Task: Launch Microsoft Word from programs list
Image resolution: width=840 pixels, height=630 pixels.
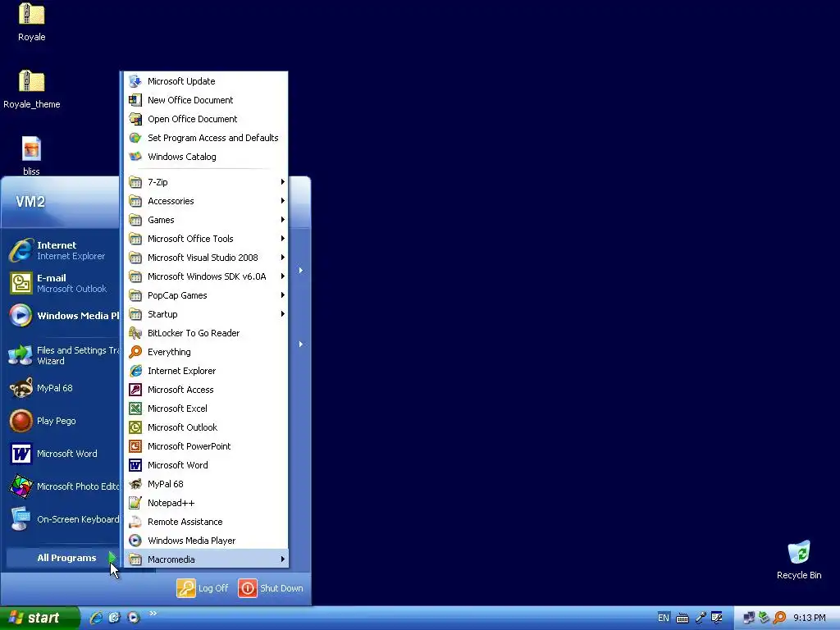Action: (206, 465)
